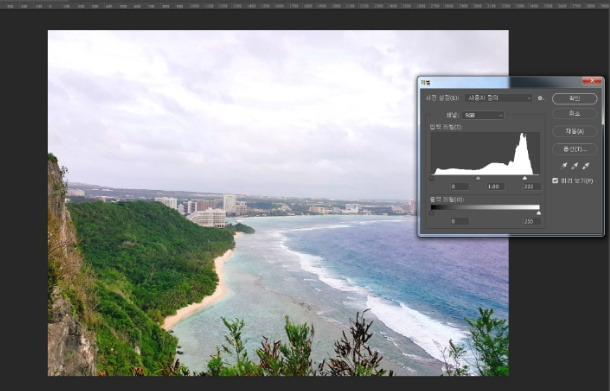610x391 pixels.
Task: Click the output black slider handle
Action: (x=431, y=213)
